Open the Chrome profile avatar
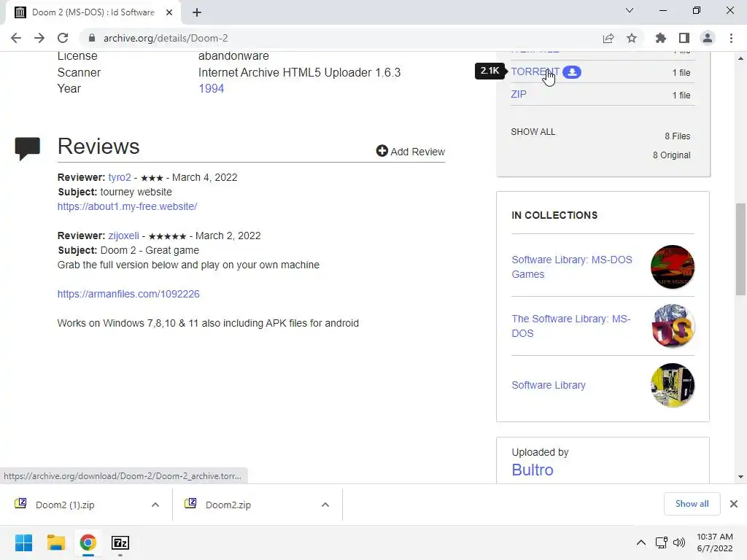The height and width of the screenshot is (560, 747). click(708, 38)
